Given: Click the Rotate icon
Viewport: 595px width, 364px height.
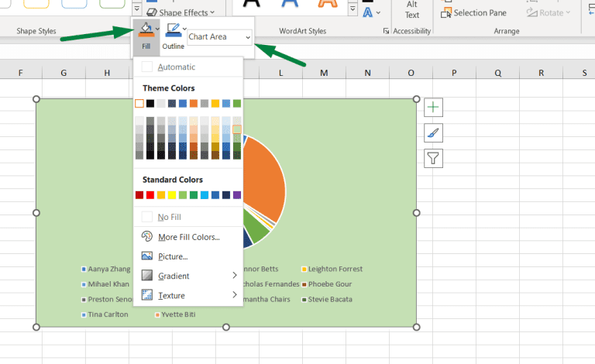Looking at the screenshot, I should point(532,13).
